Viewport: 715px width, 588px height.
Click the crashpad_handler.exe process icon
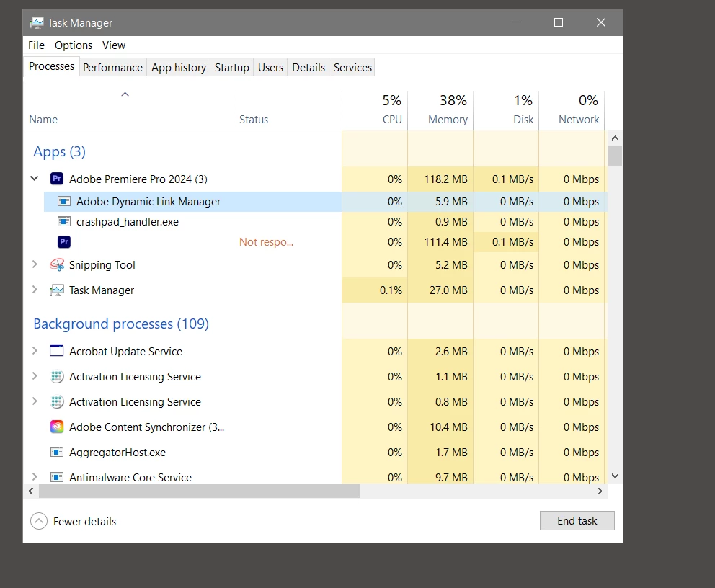click(64, 221)
